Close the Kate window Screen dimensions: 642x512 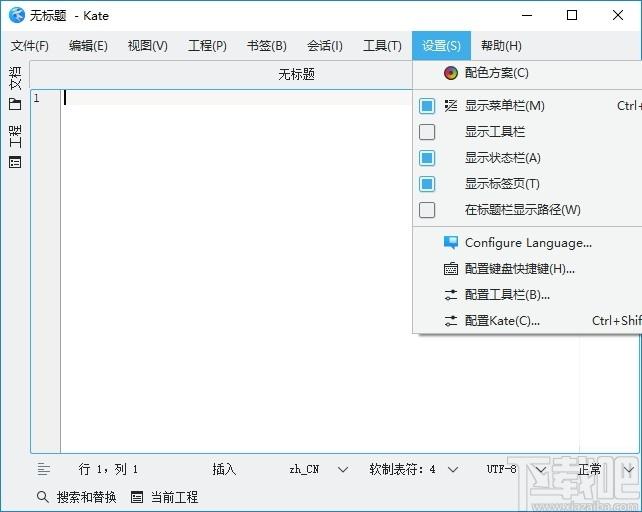pos(618,16)
